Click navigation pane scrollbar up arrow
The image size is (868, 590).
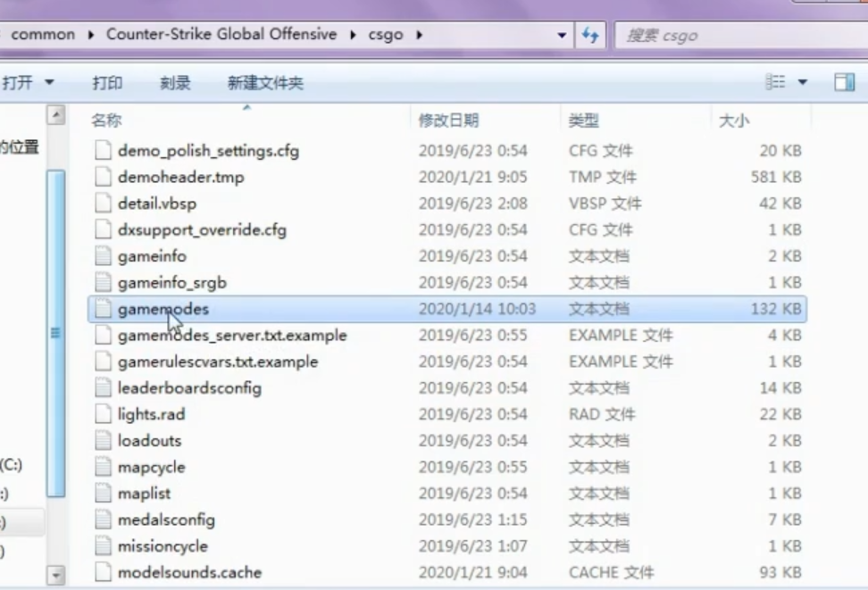click(x=55, y=115)
